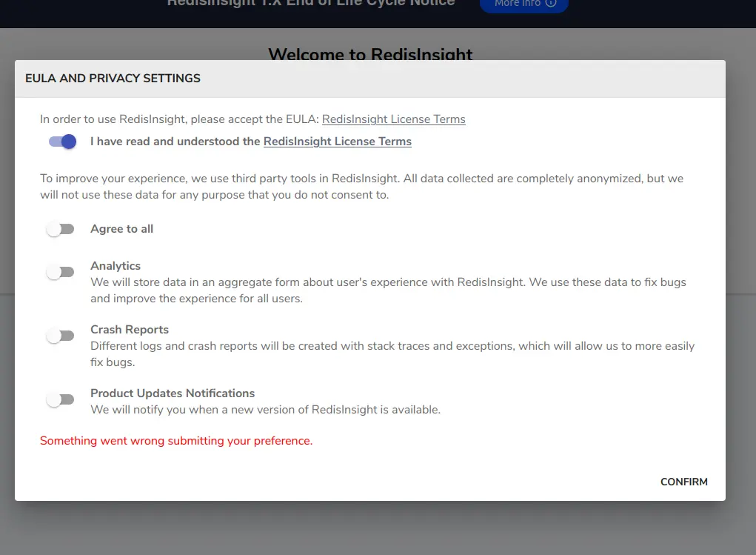The height and width of the screenshot is (555, 756).
Task: Click the third party tools description paragraph
Action: click(361, 186)
